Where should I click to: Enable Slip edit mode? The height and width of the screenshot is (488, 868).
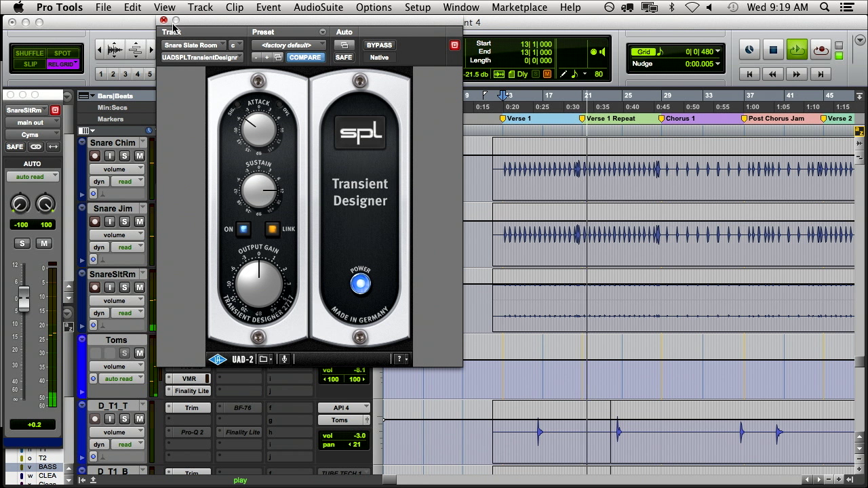[x=30, y=64]
